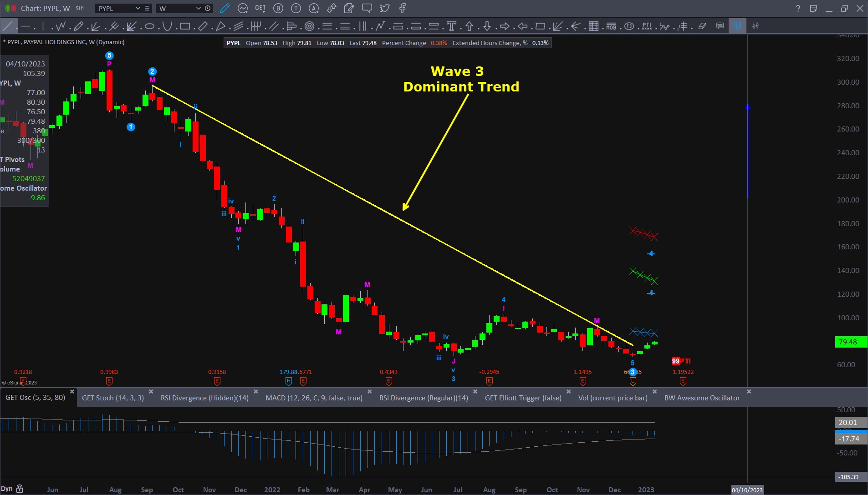
Task: Select the Fibonacci circles tool
Action: pos(309,26)
